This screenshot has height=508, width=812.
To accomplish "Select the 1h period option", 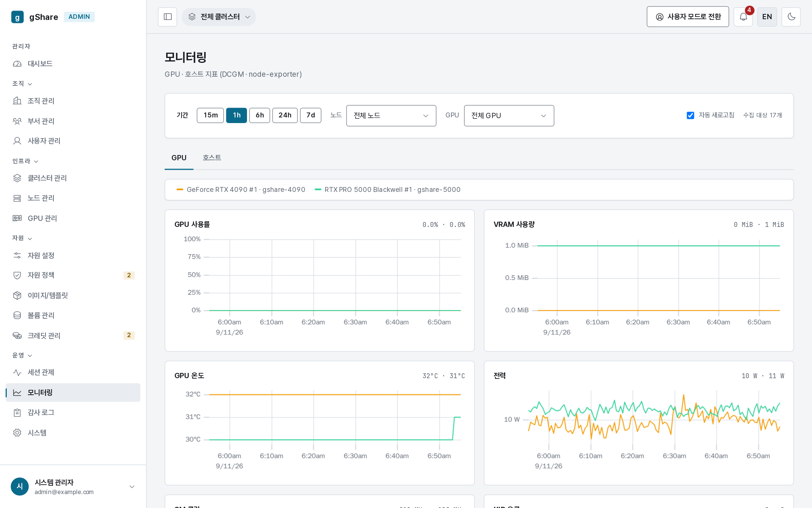I will click(236, 115).
